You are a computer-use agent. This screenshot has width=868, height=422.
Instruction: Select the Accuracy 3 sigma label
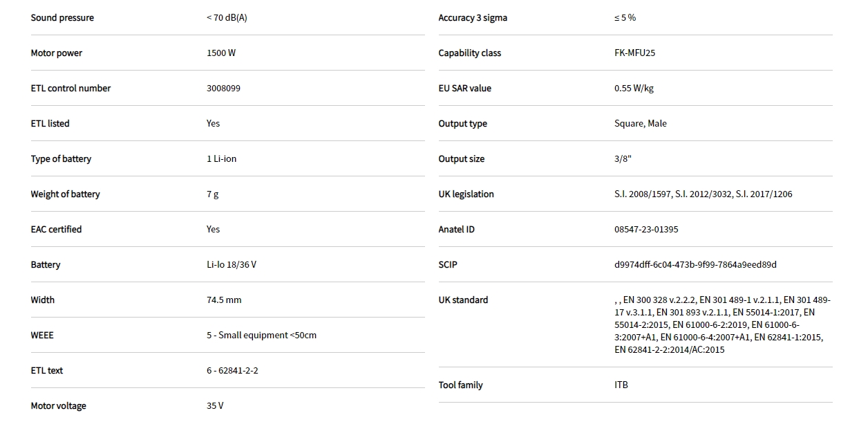473,18
